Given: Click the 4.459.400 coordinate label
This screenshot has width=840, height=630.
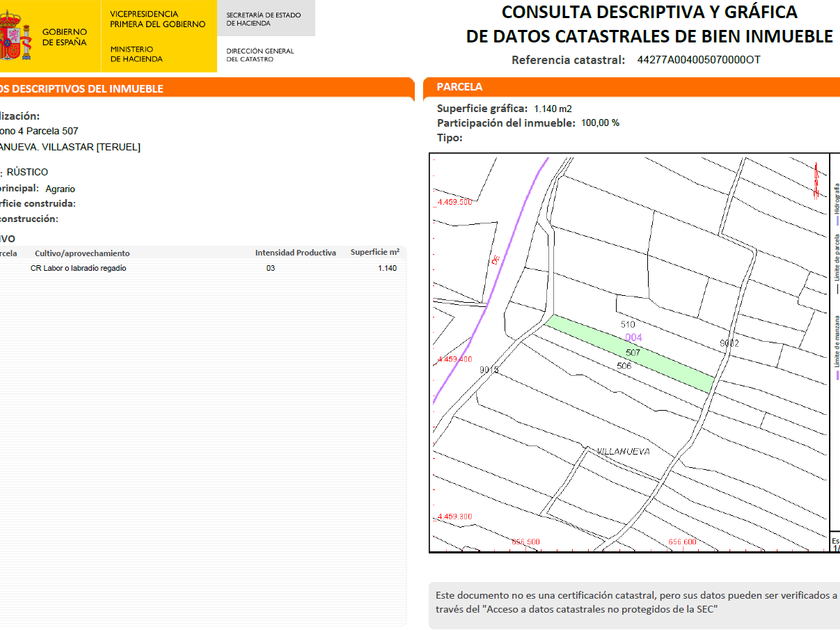Looking at the screenshot, I should [454, 359].
